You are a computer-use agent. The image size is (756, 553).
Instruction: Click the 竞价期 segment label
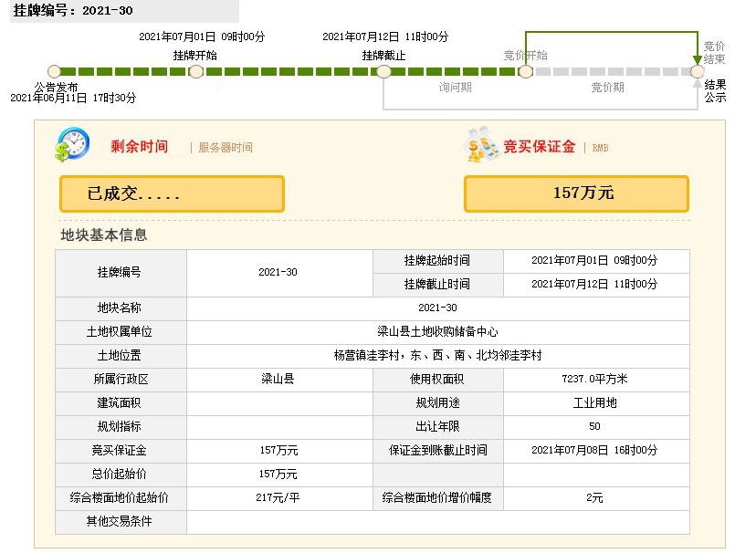click(x=607, y=88)
